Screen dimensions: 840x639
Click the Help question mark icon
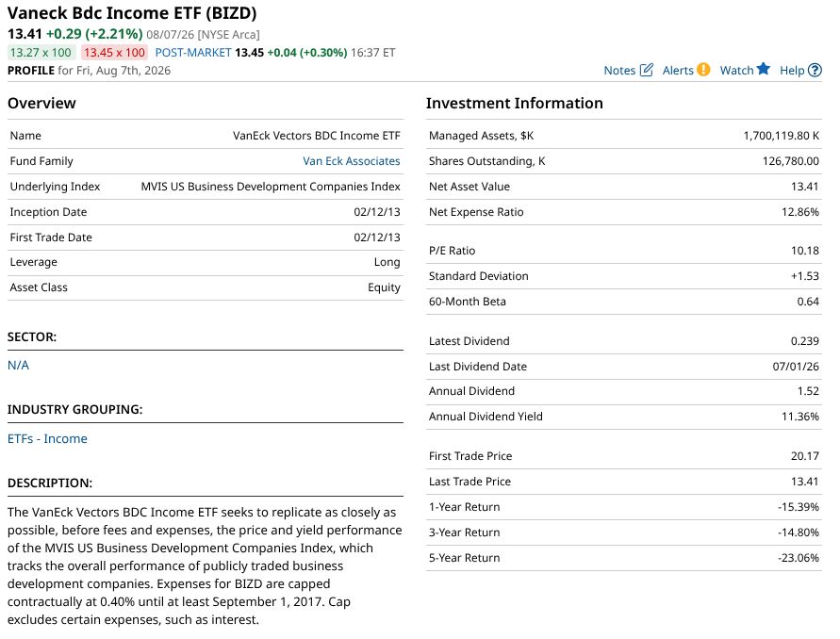[x=815, y=70]
